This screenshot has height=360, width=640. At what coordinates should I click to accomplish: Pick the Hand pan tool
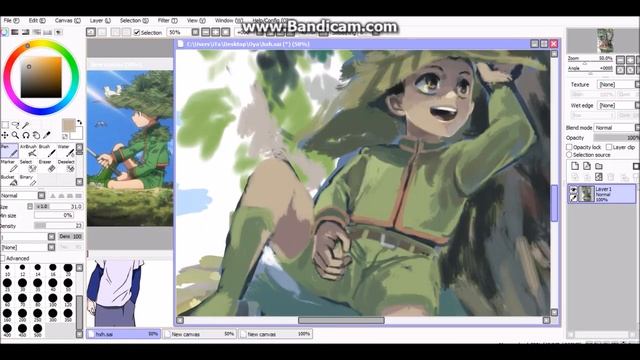click(36, 135)
